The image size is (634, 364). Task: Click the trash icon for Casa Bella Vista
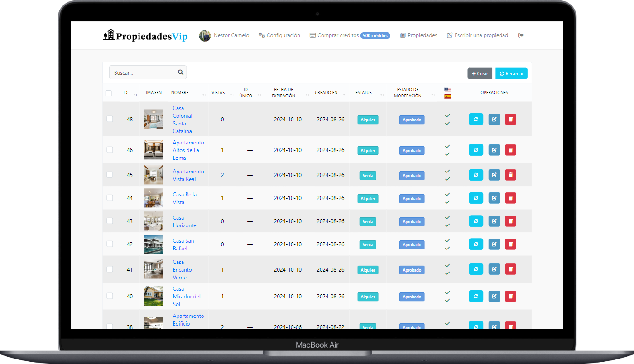click(510, 198)
